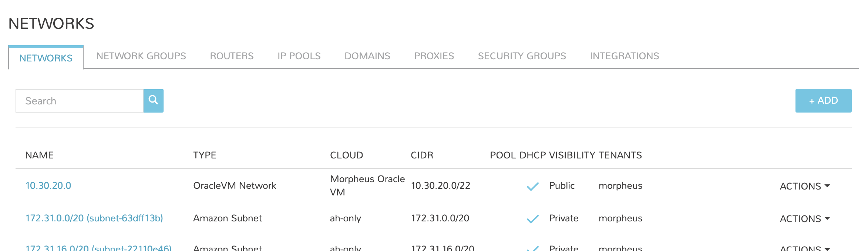Select the Domains tab

point(367,56)
